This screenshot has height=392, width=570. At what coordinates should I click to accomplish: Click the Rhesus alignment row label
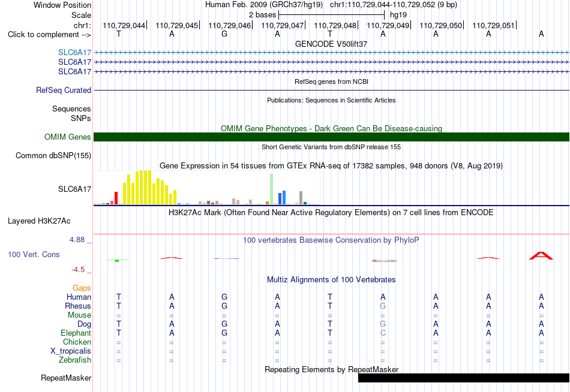pyautogui.click(x=78, y=306)
